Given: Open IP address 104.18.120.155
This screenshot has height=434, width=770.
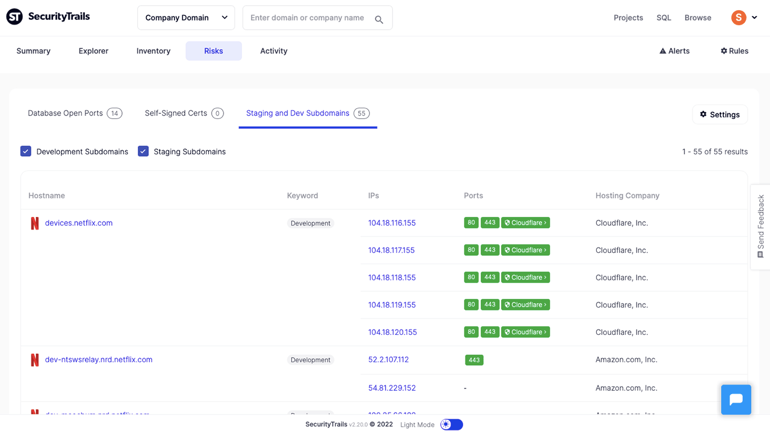Looking at the screenshot, I should [x=392, y=332].
